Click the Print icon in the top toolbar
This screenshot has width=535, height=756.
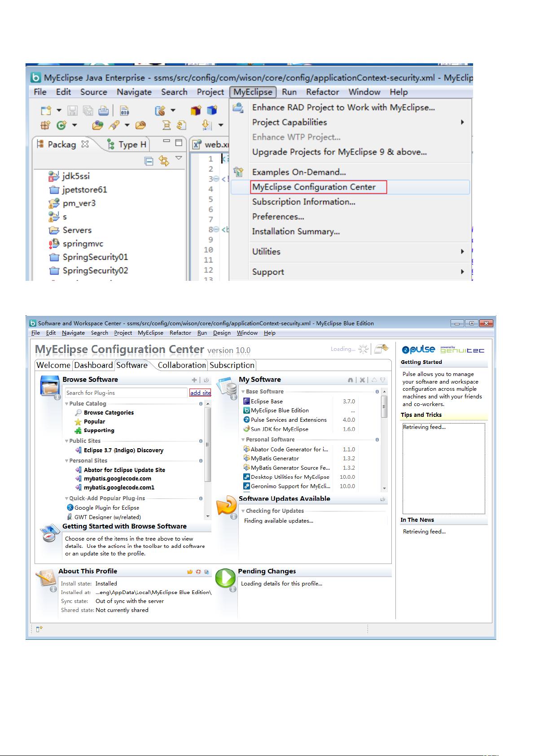pos(104,110)
